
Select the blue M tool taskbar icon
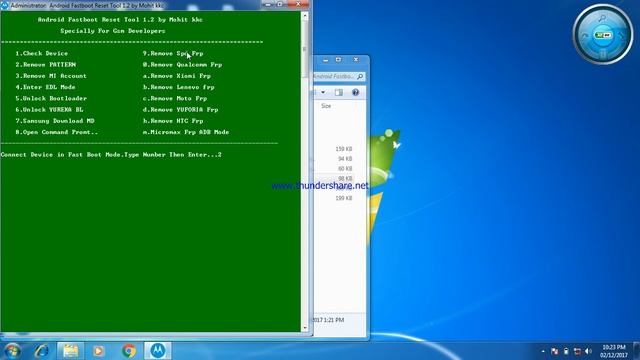pos(158,351)
